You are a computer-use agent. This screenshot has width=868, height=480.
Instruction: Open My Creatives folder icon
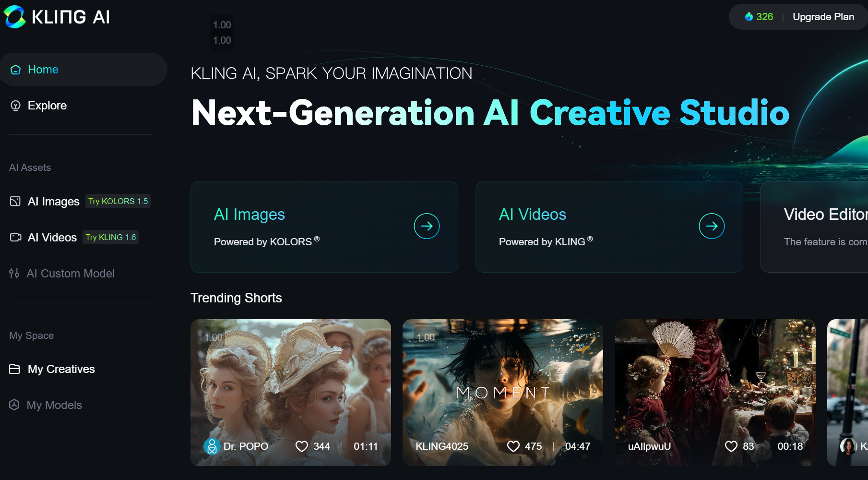(15, 369)
